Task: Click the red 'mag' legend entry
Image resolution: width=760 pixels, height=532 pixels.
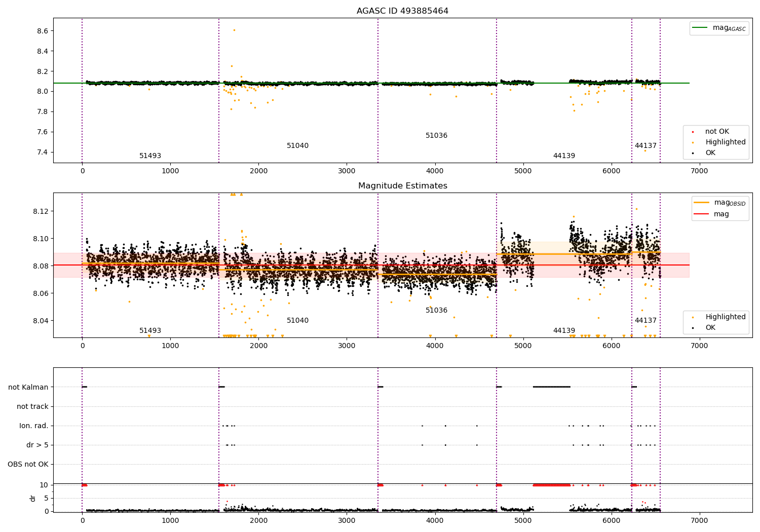Action: (712, 214)
